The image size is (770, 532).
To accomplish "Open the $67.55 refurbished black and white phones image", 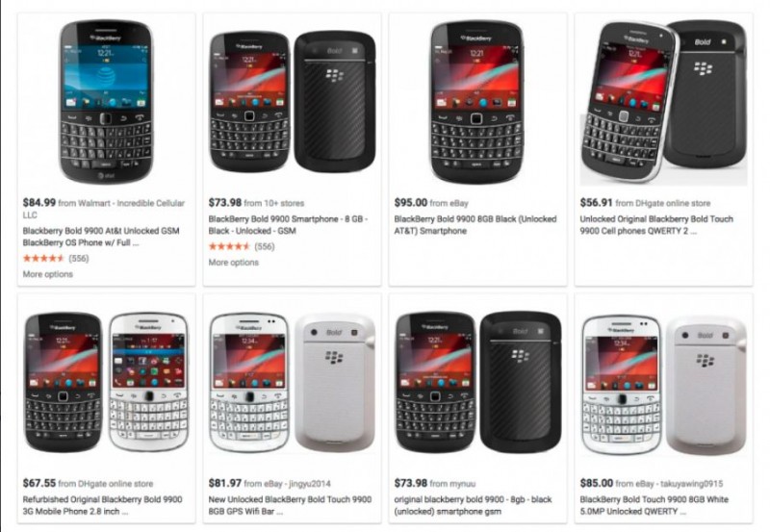I will tap(106, 382).
